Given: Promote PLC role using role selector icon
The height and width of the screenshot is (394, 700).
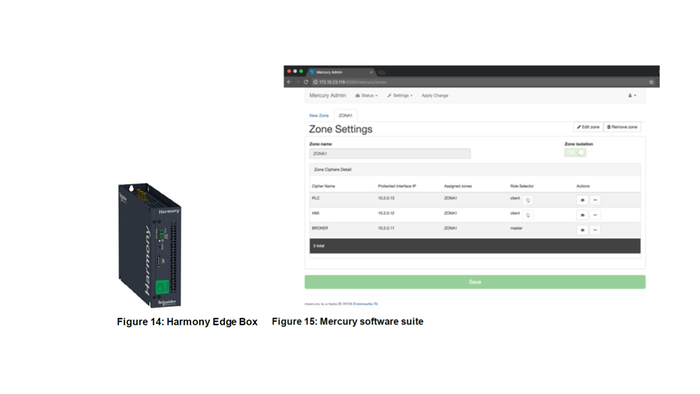Looking at the screenshot, I should click(x=528, y=200).
